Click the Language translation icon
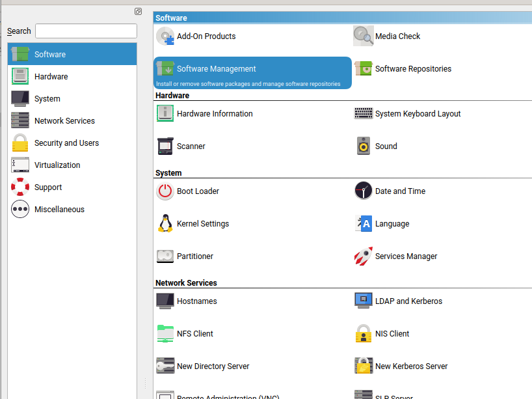Image resolution: width=532 pixels, height=399 pixels. pyautogui.click(x=364, y=223)
